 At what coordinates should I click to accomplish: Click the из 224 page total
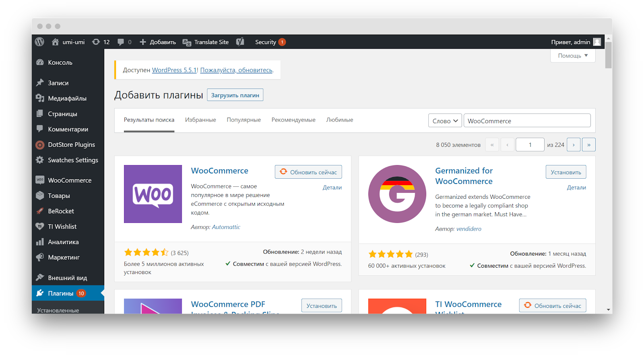[556, 145]
